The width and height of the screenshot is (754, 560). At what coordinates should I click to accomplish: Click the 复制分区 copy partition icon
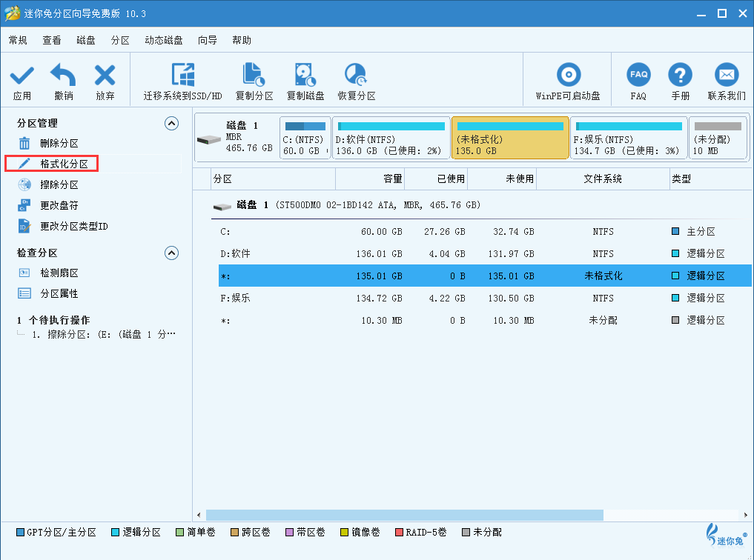(x=254, y=75)
